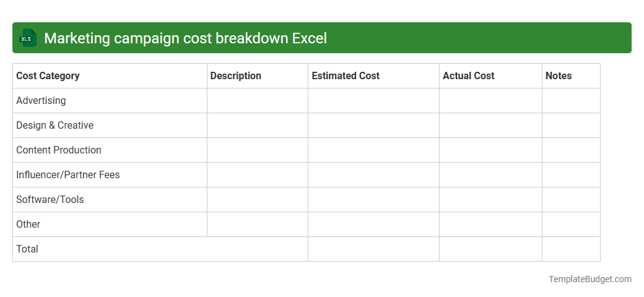Click the 'Marketing campaign cost breakdown Excel' title
Viewport: 644px width, 297px height.
point(185,38)
